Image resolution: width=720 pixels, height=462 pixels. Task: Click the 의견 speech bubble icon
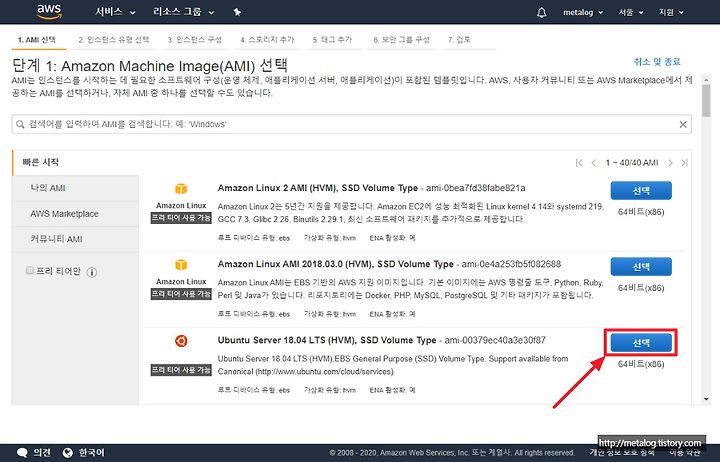pyautogui.click(x=22, y=453)
